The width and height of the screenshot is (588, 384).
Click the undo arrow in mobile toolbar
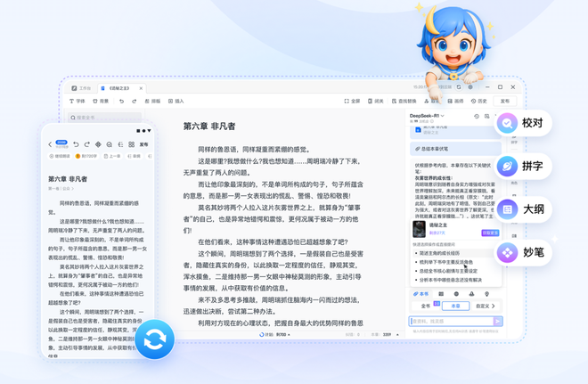(x=75, y=144)
